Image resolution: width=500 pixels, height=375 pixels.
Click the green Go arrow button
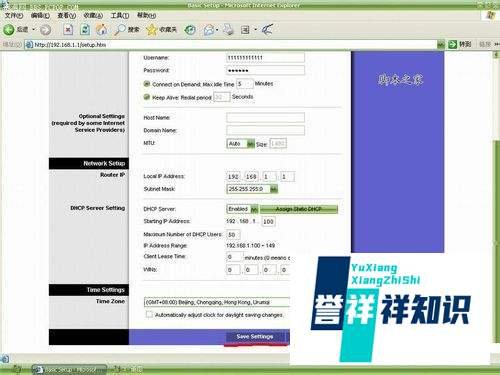pyautogui.click(x=452, y=44)
